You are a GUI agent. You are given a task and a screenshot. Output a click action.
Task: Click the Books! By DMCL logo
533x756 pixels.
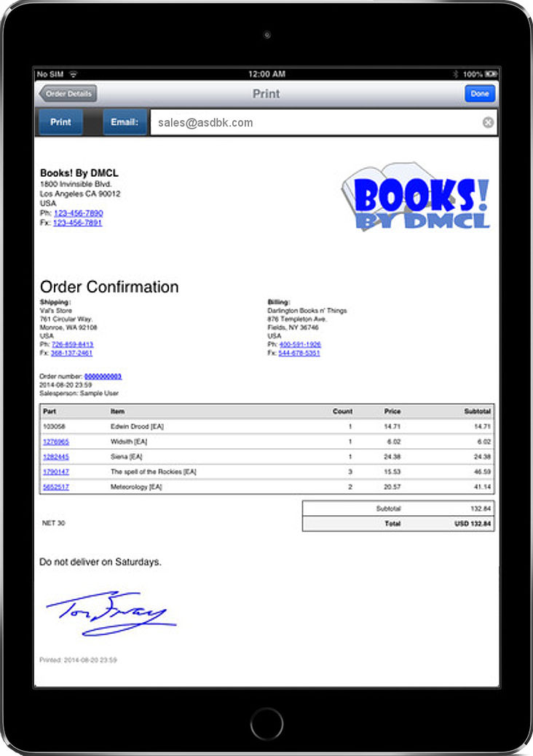click(x=416, y=197)
